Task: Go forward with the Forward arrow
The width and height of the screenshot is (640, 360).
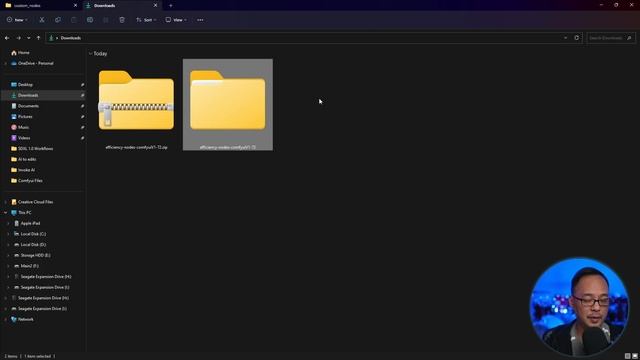Action: pos(18,38)
